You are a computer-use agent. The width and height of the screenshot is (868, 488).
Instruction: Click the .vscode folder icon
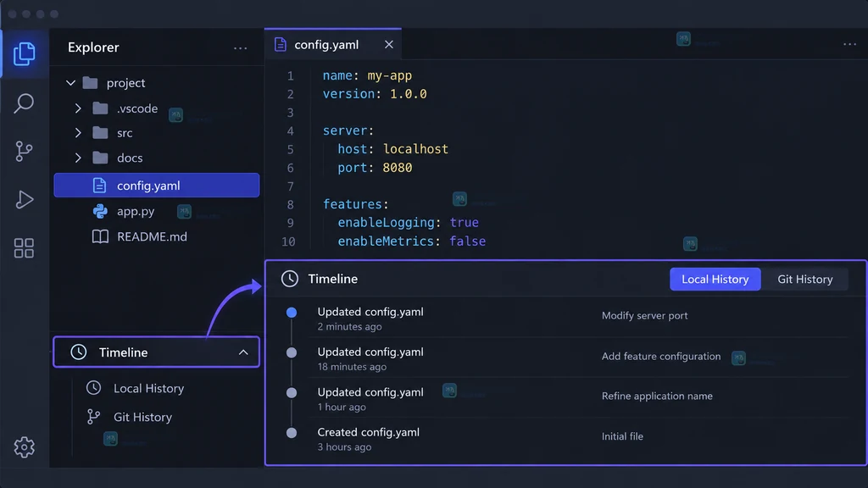coord(100,108)
